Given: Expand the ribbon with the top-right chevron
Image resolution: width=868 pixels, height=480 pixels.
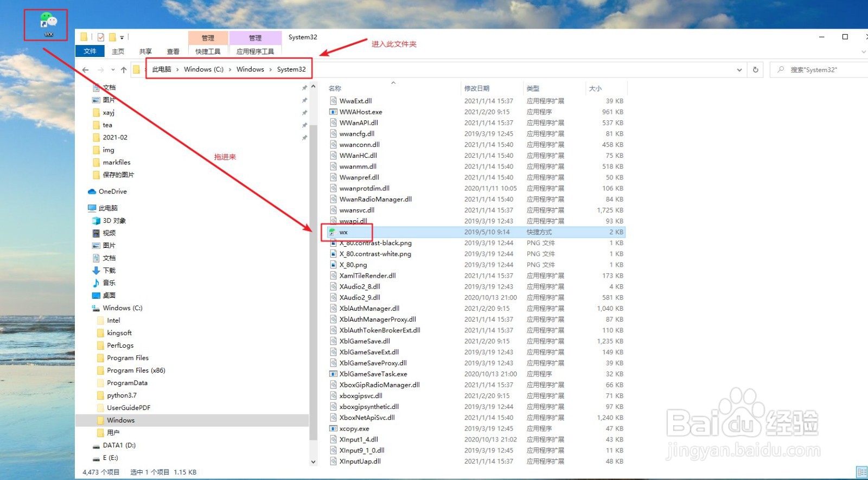Looking at the screenshot, I should point(864,52).
